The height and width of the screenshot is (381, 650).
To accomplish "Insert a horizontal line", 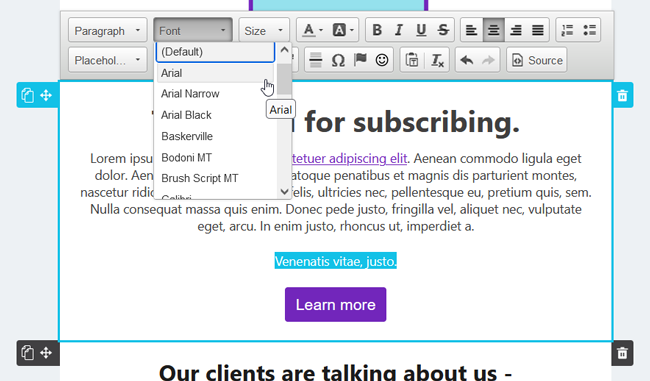I will click(316, 61).
